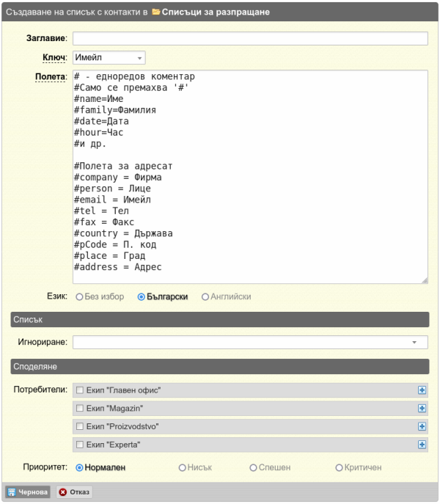Focus the Заглавие input field
This screenshot has height=504, width=440.
(x=250, y=39)
